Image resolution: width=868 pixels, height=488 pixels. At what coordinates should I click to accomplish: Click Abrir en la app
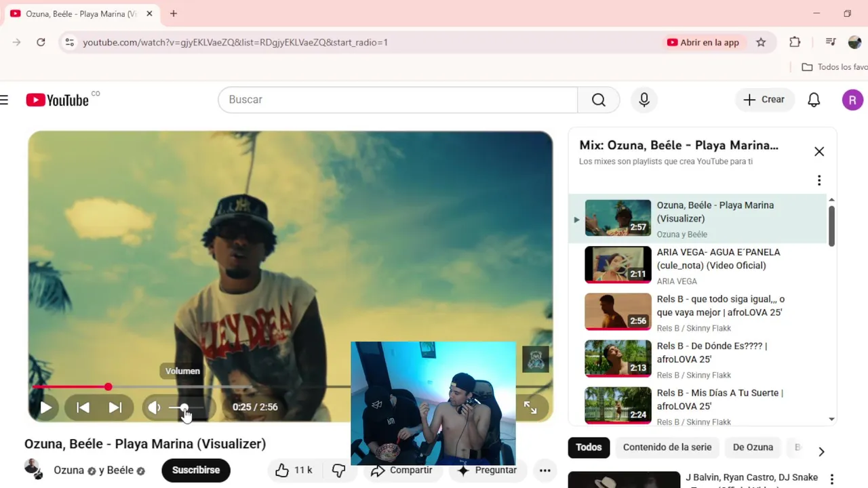point(703,42)
